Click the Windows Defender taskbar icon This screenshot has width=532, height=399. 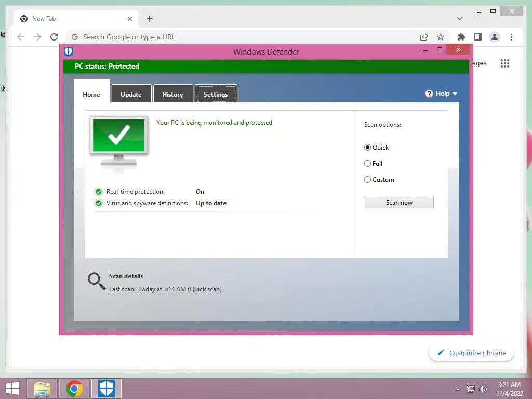tap(106, 389)
